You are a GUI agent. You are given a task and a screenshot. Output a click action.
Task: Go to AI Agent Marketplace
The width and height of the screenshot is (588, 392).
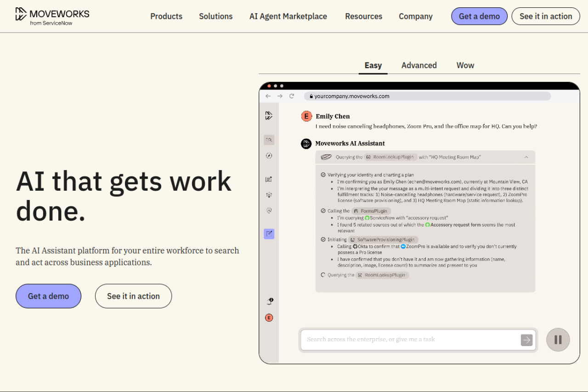click(288, 16)
